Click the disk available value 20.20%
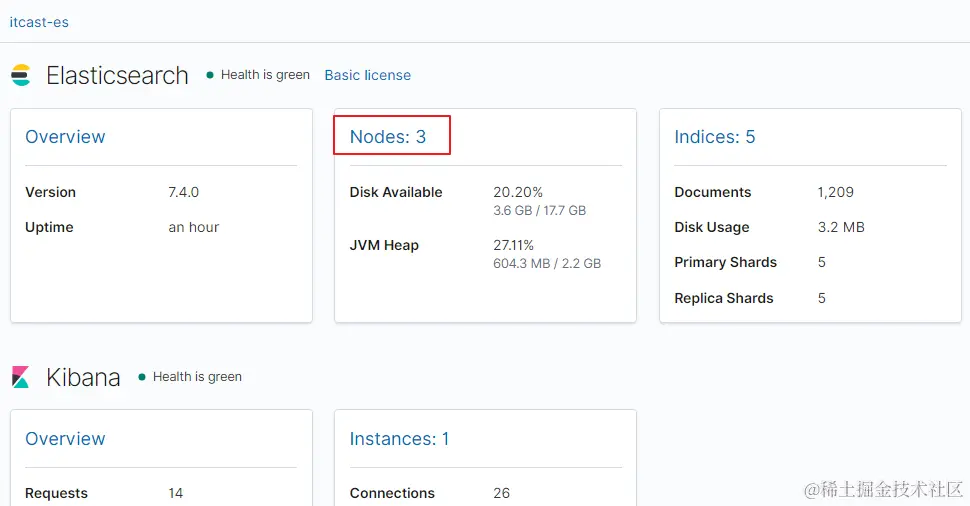This screenshot has height=506, width=970. (518, 192)
